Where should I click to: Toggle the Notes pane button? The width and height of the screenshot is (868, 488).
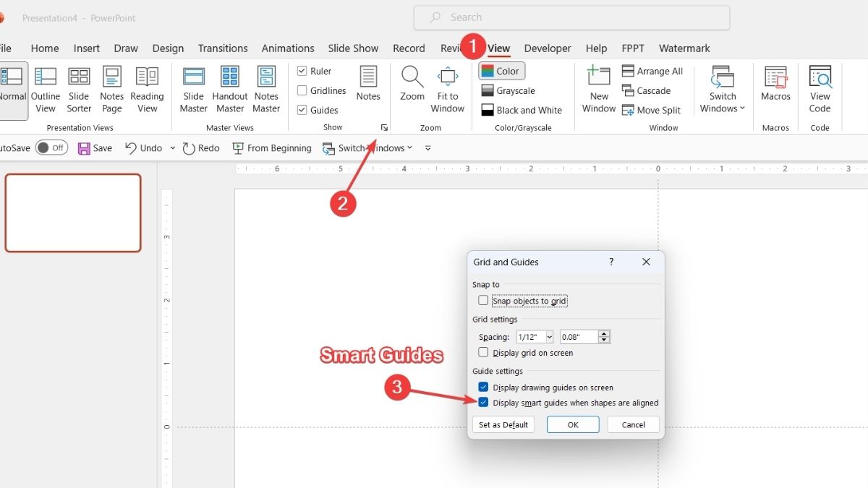coord(368,84)
